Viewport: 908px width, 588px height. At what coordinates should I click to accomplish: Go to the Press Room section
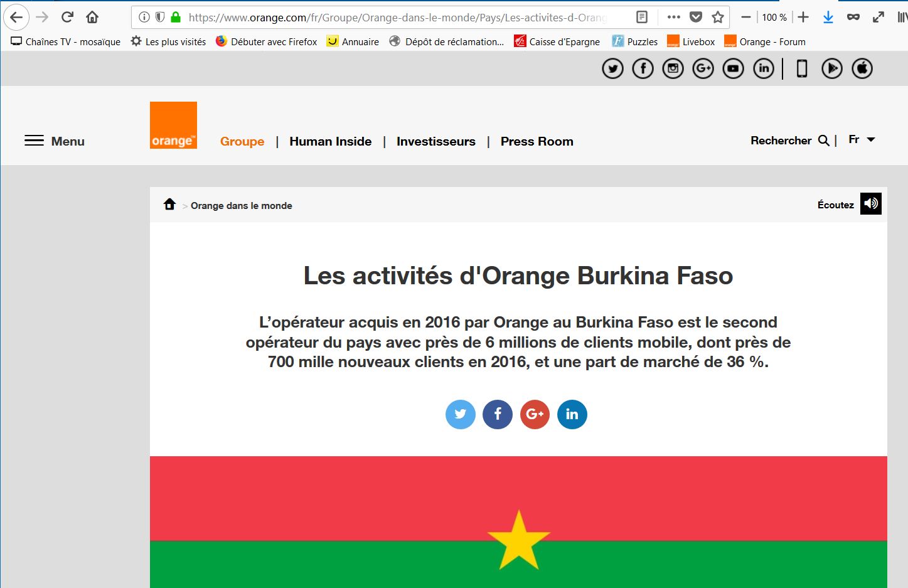537,142
